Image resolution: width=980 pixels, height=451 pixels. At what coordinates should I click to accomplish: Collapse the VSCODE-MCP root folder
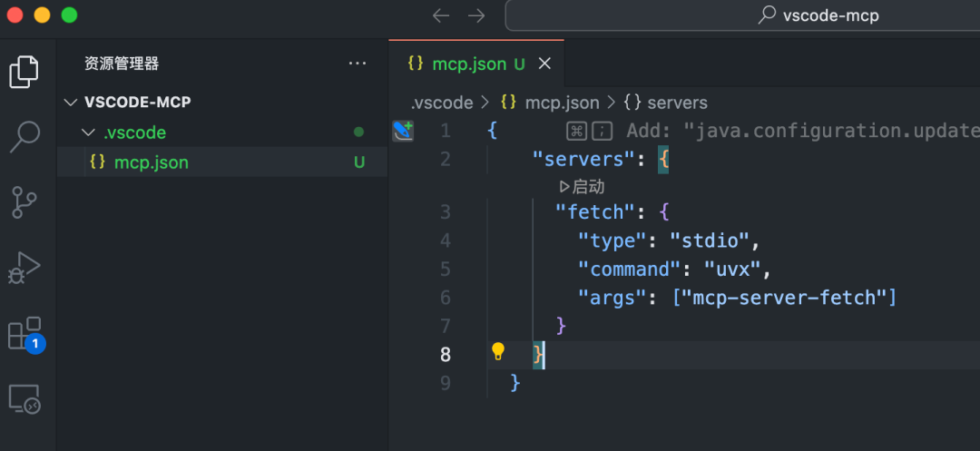(70, 102)
